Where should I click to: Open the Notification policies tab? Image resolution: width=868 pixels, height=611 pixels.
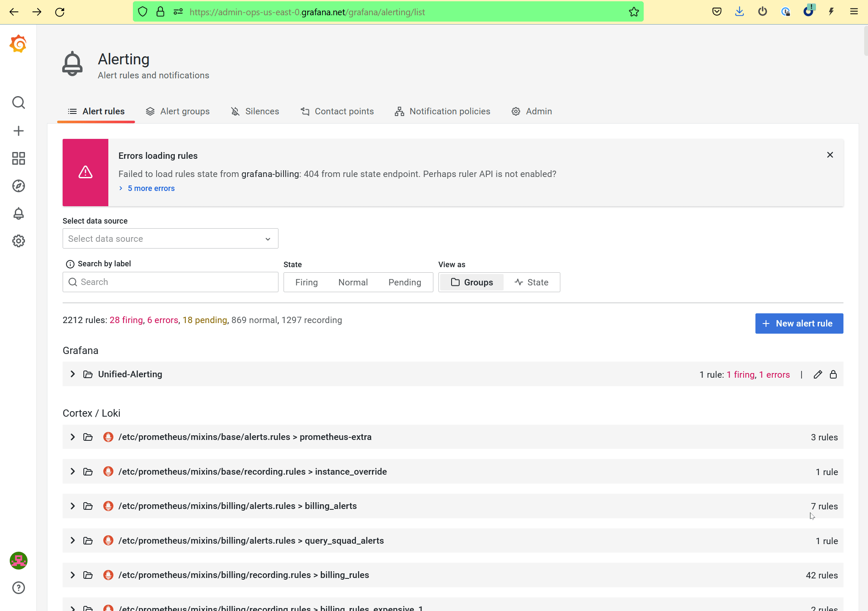tap(449, 111)
